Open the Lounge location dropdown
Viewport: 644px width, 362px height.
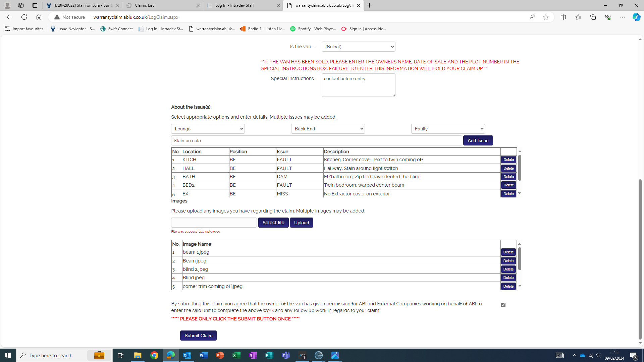[208, 129]
